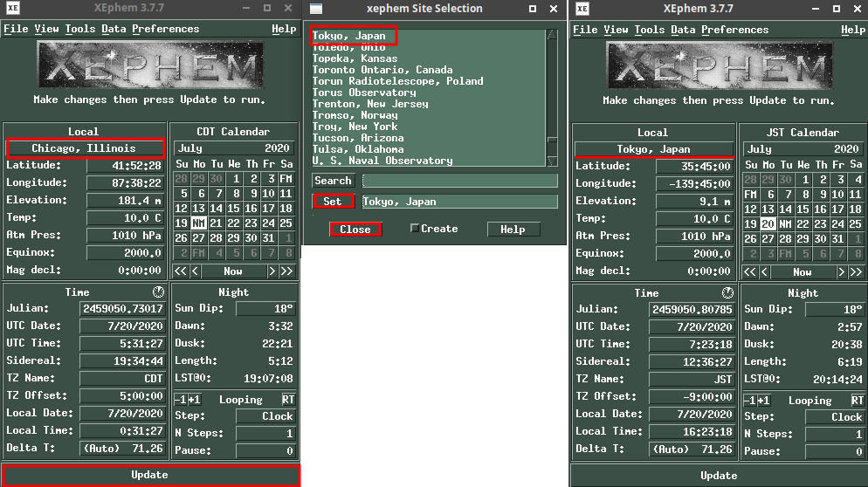The width and height of the screenshot is (868, 487).
Task: Click Update button in right XEphem window
Action: tap(719, 476)
